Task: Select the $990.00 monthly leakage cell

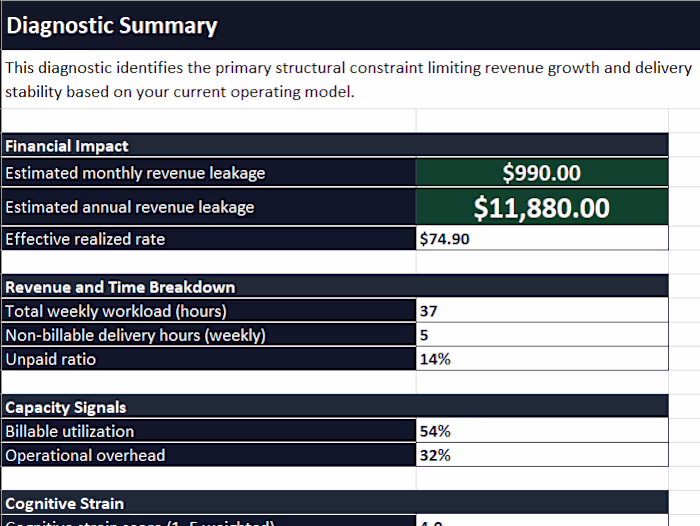Action: (541, 173)
